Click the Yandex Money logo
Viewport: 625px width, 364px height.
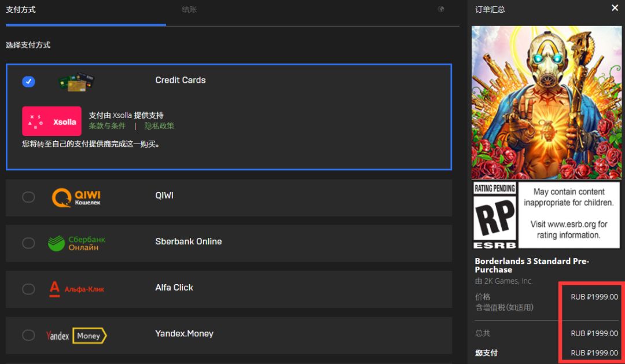coord(76,335)
